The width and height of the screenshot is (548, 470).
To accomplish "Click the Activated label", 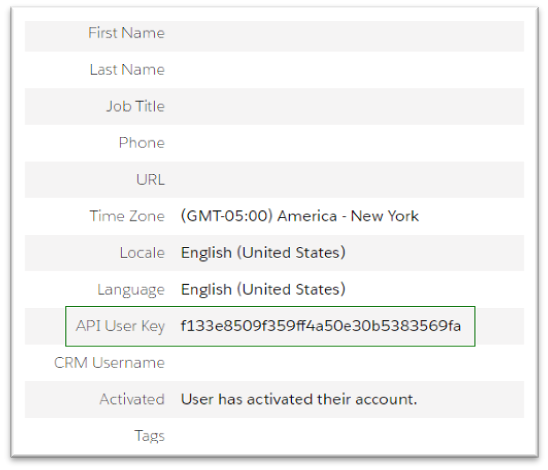I will click(x=132, y=399).
